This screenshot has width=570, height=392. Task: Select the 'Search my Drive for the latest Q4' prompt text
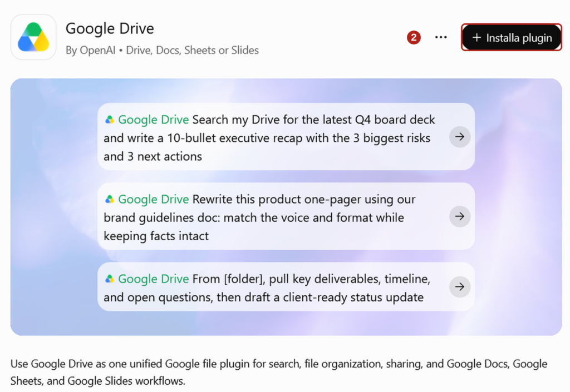point(269,138)
